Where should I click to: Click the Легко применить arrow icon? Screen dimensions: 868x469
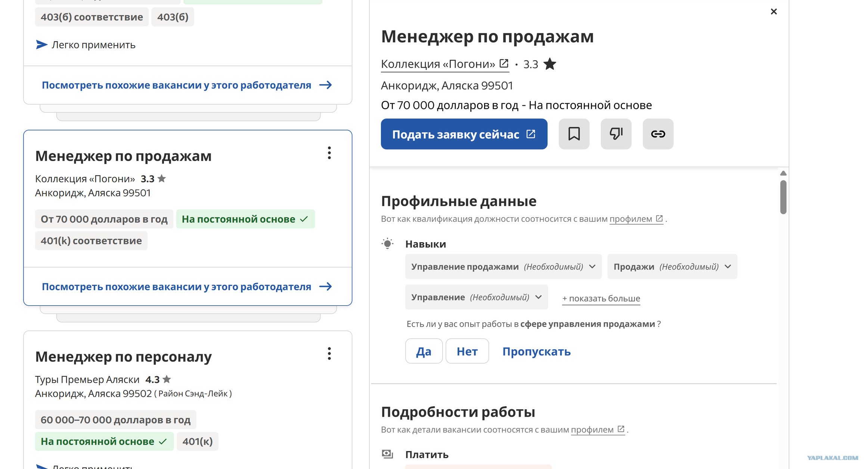click(41, 45)
